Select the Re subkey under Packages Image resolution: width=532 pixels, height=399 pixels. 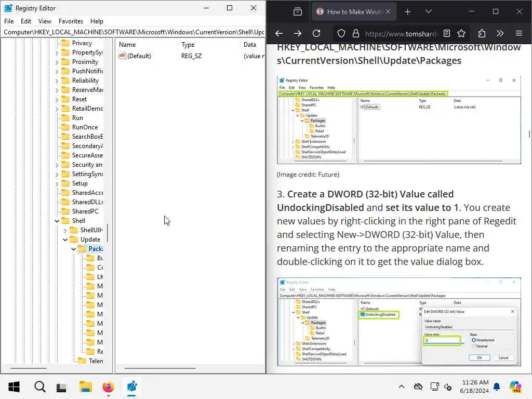point(100,352)
